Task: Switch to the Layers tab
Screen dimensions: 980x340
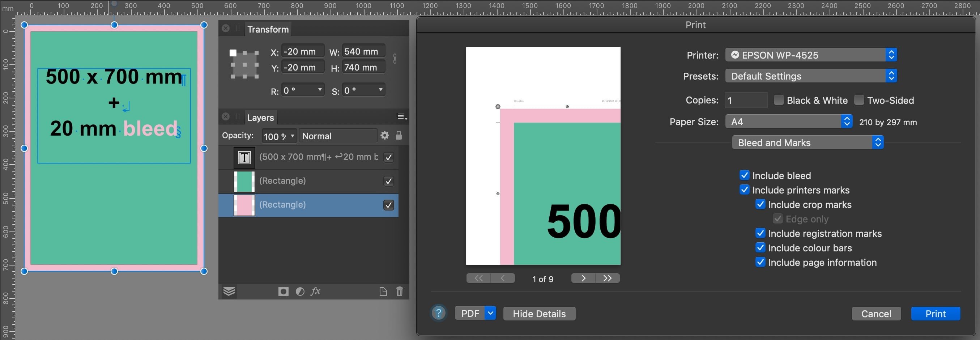Action: click(261, 118)
